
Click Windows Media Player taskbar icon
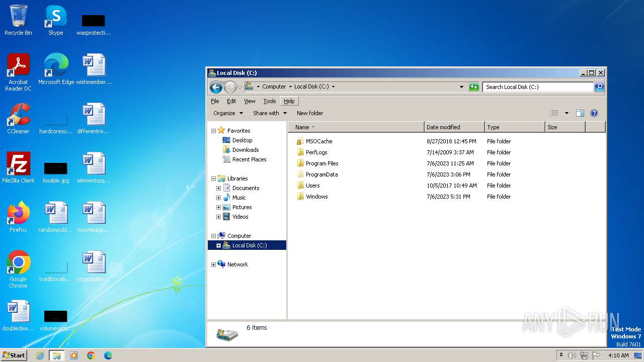(x=74, y=355)
